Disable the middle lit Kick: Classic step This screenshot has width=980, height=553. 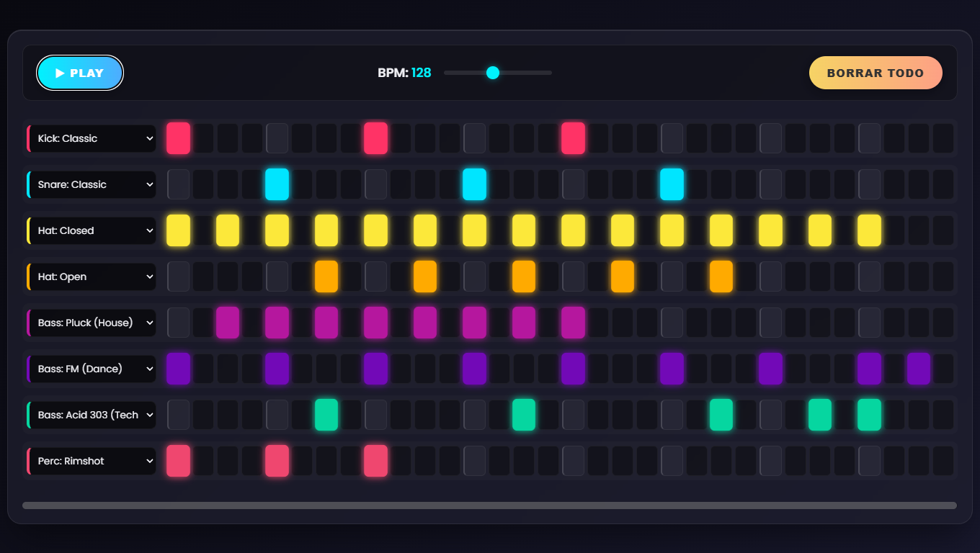point(376,138)
